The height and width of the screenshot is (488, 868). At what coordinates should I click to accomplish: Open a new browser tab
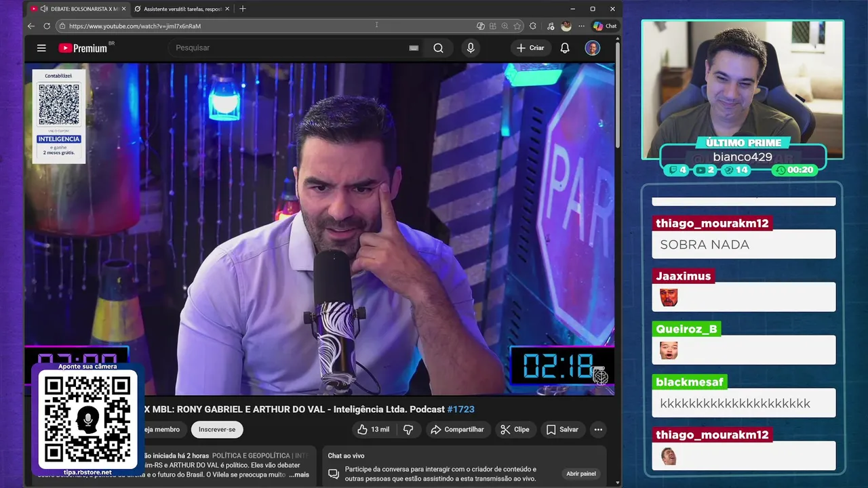coord(243,9)
